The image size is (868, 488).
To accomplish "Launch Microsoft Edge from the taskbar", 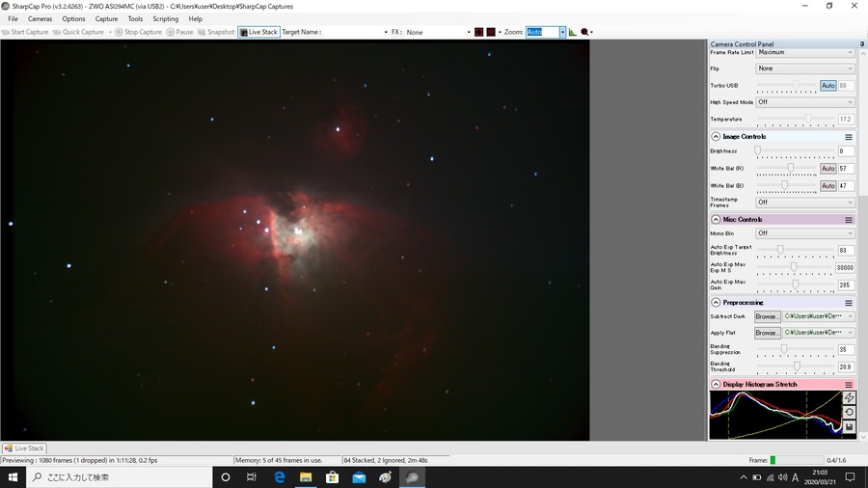I will pyautogui.click(x=279, y=477).
